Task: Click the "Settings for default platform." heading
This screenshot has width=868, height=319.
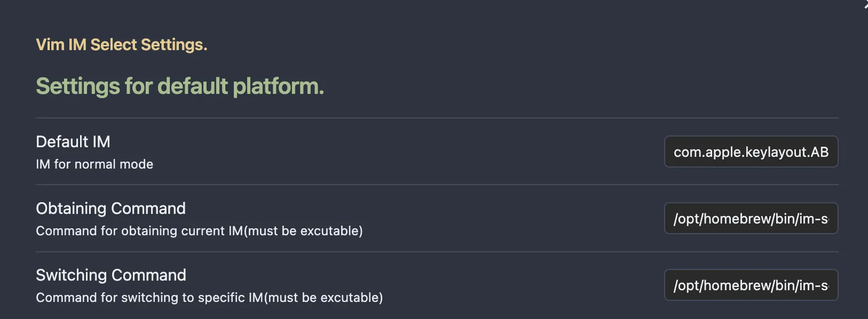Action: tap(179, 86)
